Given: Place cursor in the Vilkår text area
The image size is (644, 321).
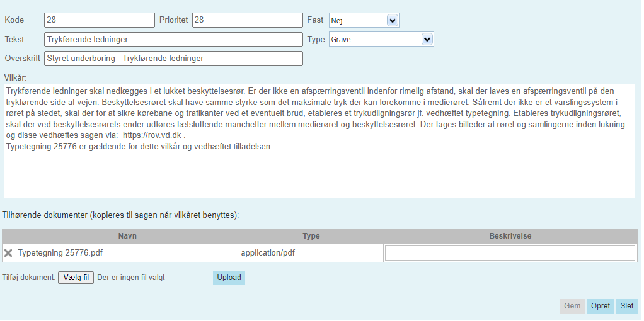Looking at the screenshot, I should pyautogui.click(x=319, y=170).
